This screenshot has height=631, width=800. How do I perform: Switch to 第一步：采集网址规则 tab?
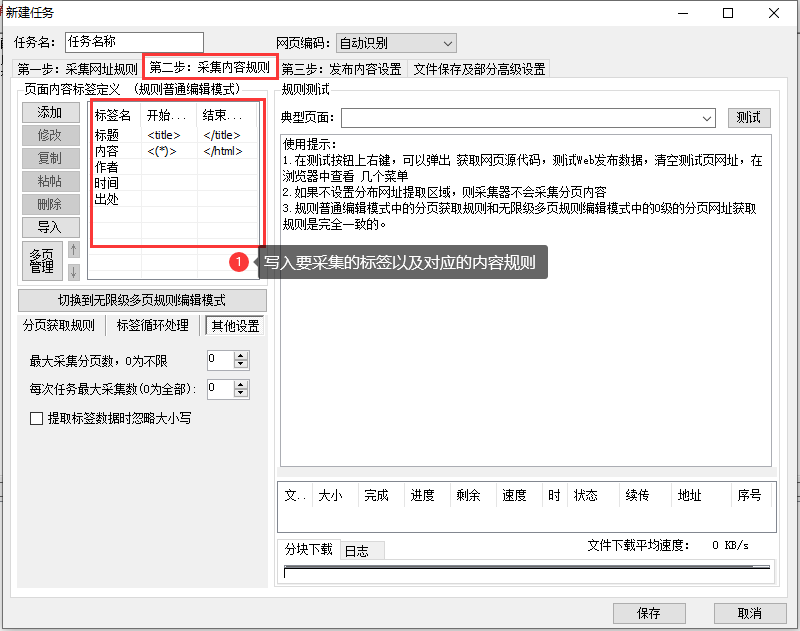coord(77,69)
